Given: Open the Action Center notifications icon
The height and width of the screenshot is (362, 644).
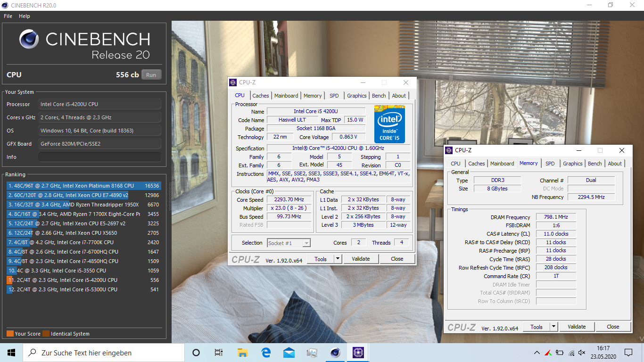Looking at the screenshot, I should pos(628,353).
